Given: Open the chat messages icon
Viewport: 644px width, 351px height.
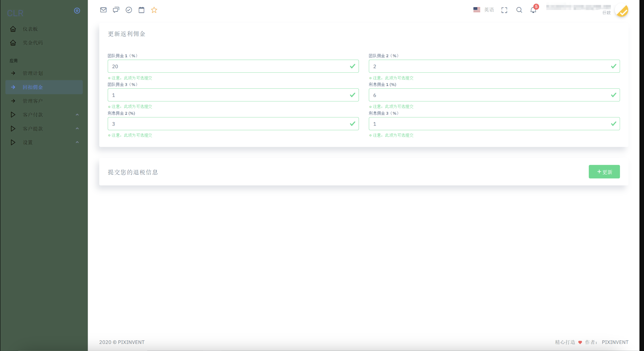Looking at the screenshot, I should (116, 10).
